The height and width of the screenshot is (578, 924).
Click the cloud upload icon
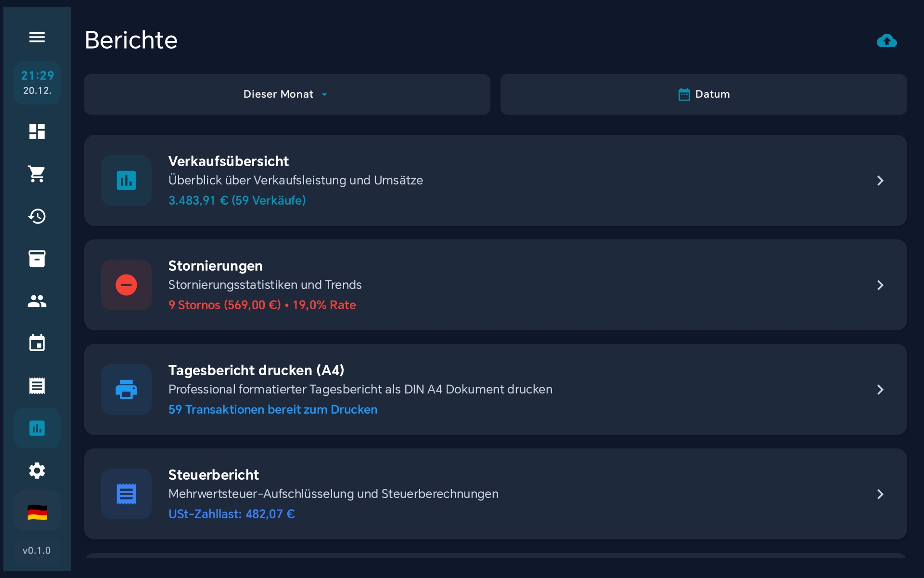click(x=886, y=40)
